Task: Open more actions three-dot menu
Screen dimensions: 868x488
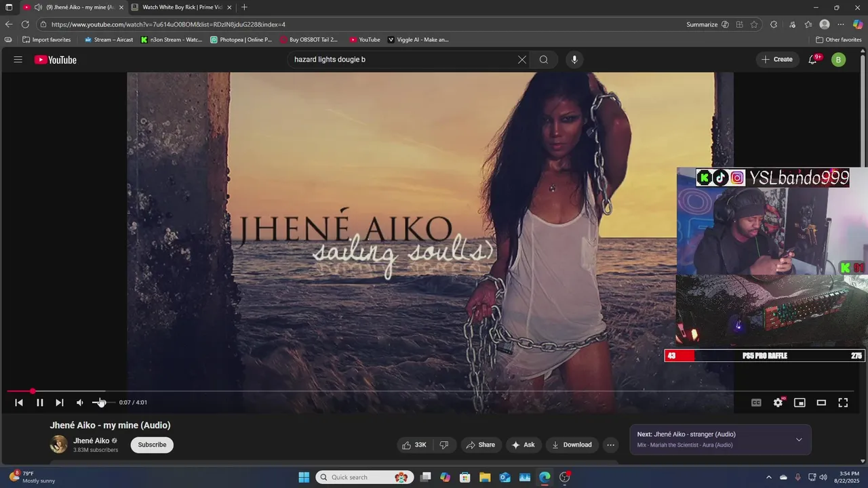Action: (610, 445)
